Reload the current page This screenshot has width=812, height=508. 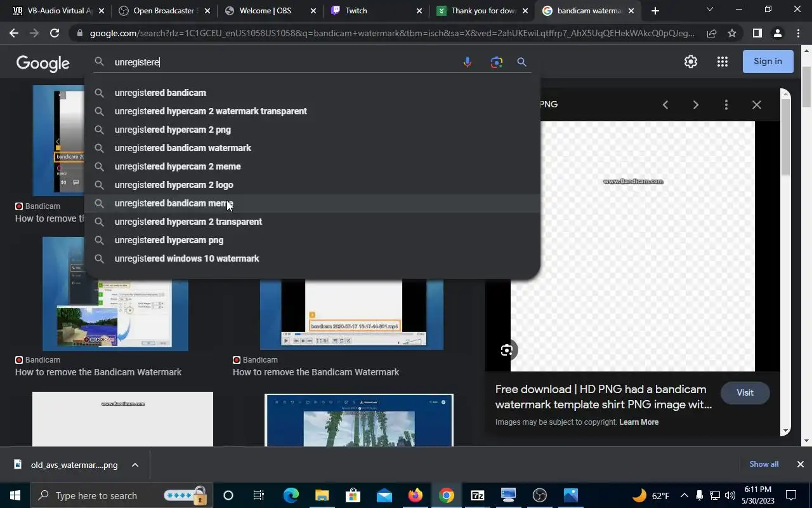[x=55, y=33]
